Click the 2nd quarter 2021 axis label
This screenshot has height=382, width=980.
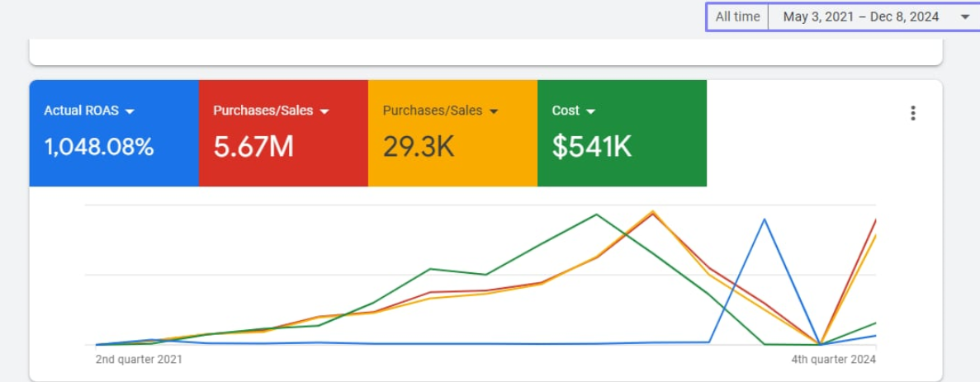click(x=139, y=360)
